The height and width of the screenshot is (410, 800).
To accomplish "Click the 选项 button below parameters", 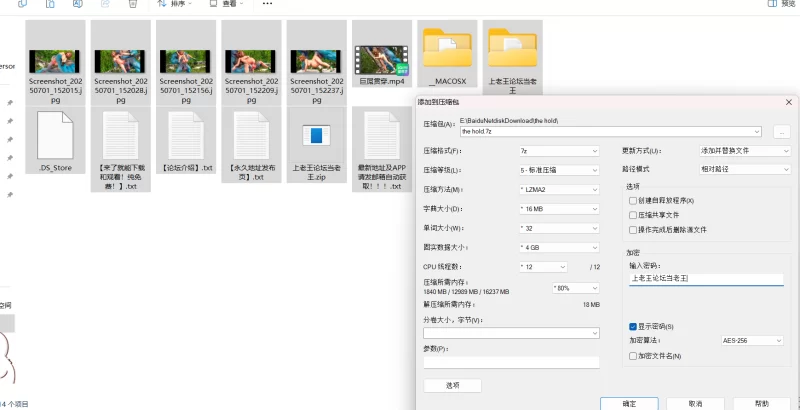I will [453, 386].
